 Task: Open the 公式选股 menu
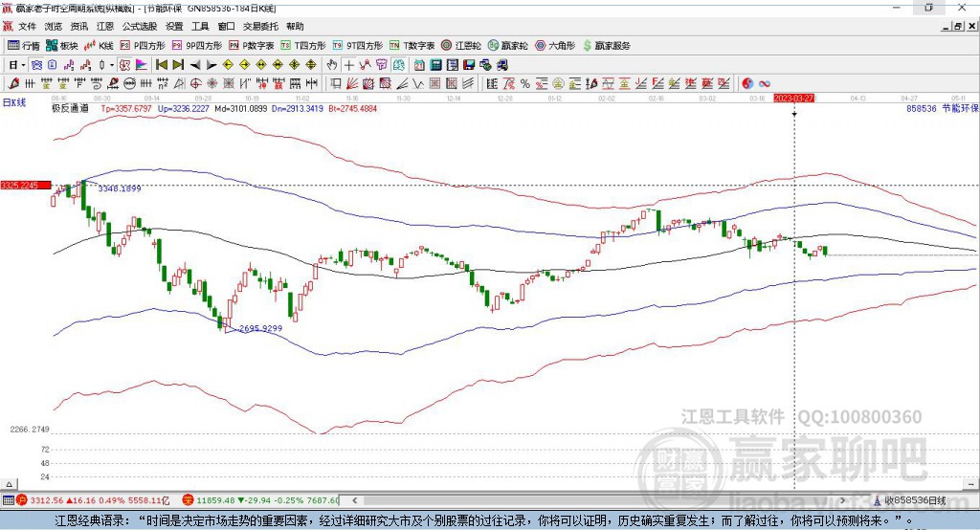(140, 26)
